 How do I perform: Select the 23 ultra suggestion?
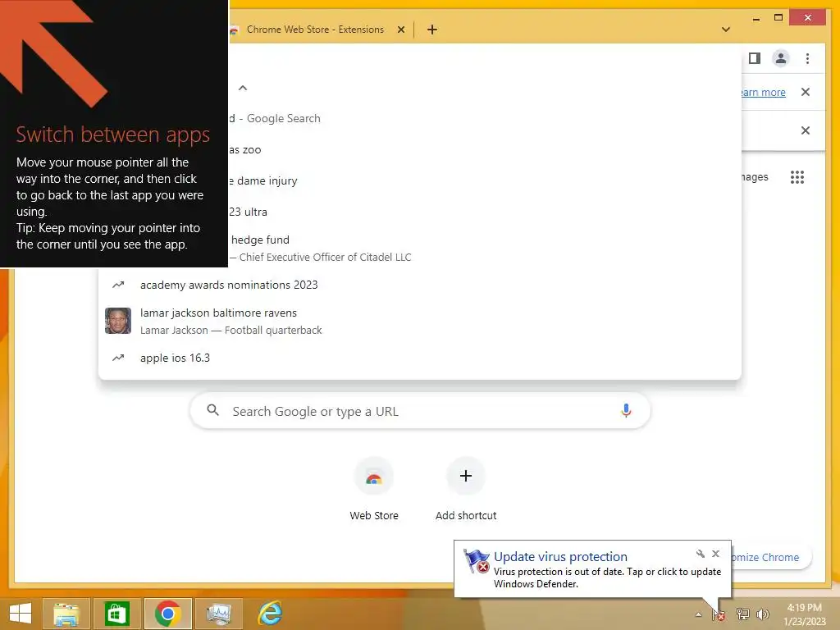pos(484,212)
